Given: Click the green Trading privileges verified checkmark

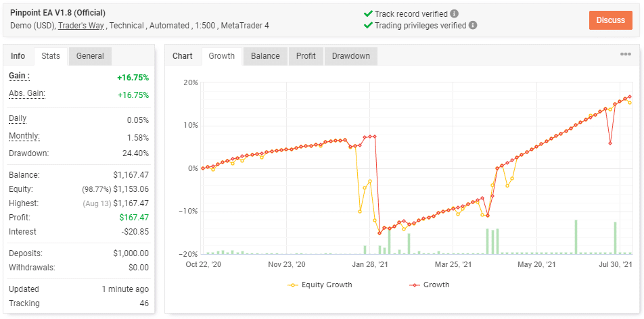Looking at the screenshot, I should pos(368,26).
